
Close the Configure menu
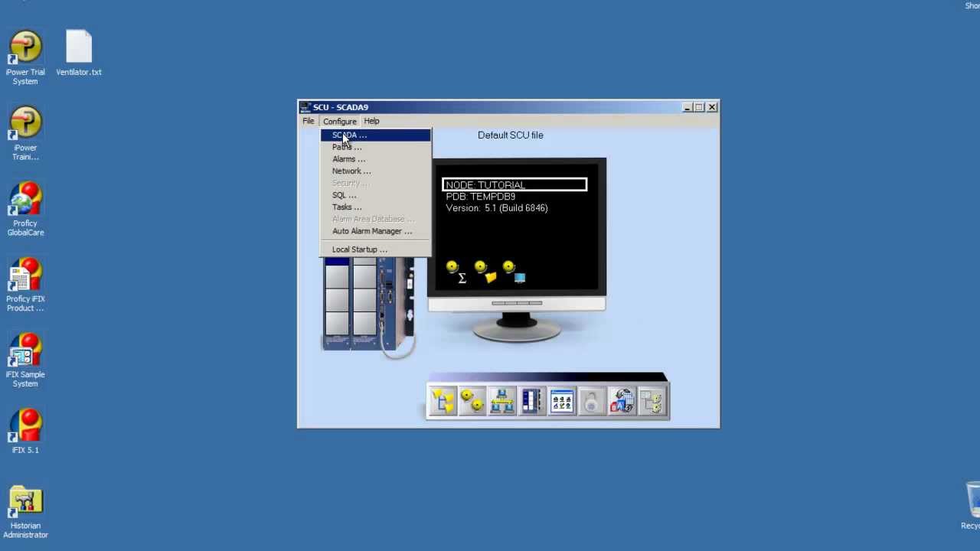tap(339, 121)
